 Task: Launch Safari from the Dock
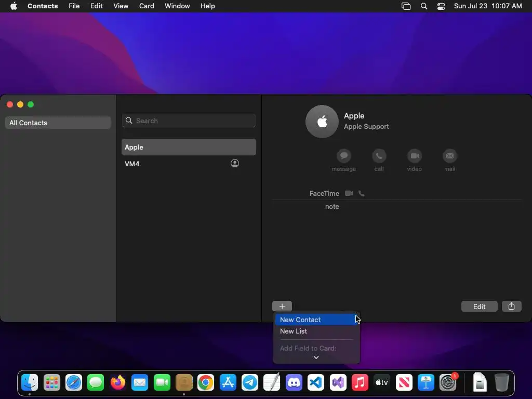coord(74,382)
